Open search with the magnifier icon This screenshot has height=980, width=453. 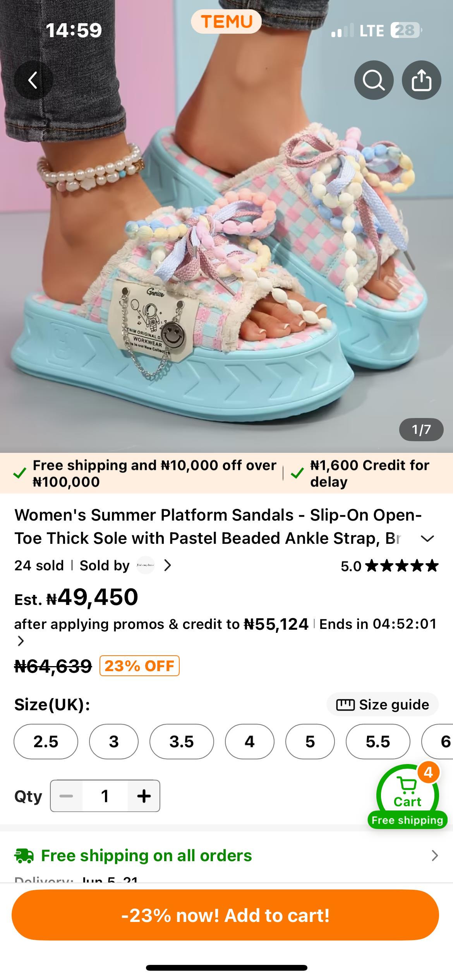374,81
